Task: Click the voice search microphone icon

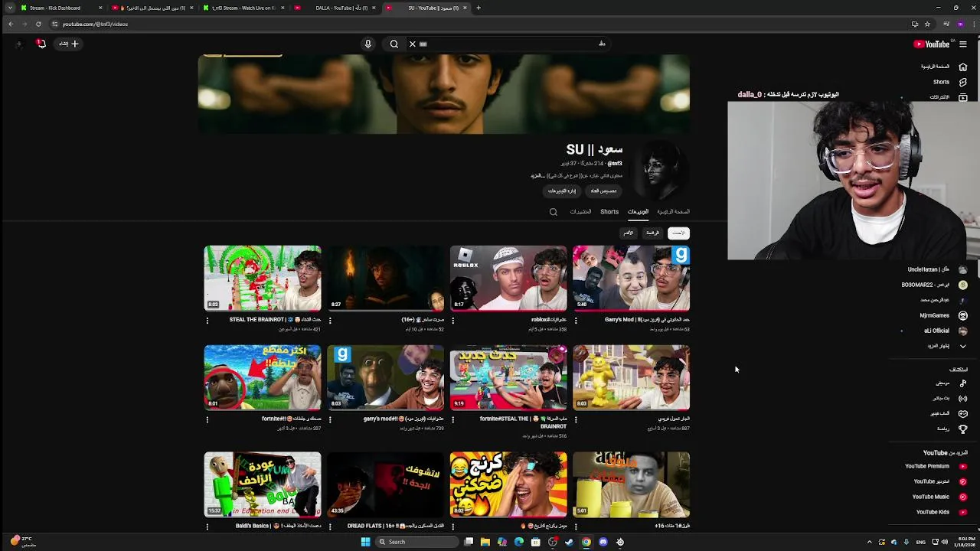Action: click(x=367, y=44)
